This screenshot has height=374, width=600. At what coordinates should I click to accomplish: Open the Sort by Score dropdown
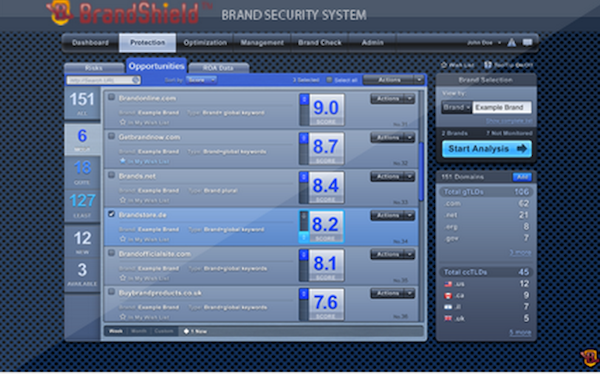tap(201, 80)
